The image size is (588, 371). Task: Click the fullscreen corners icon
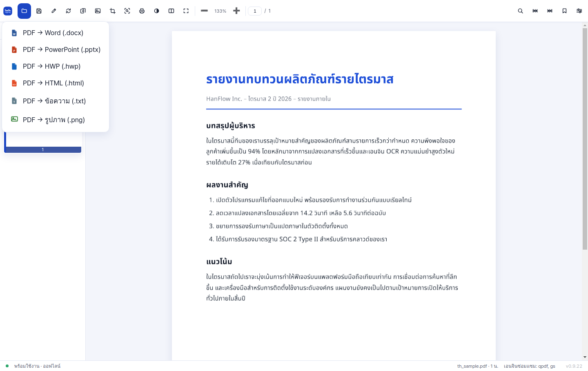click(186, 11)
